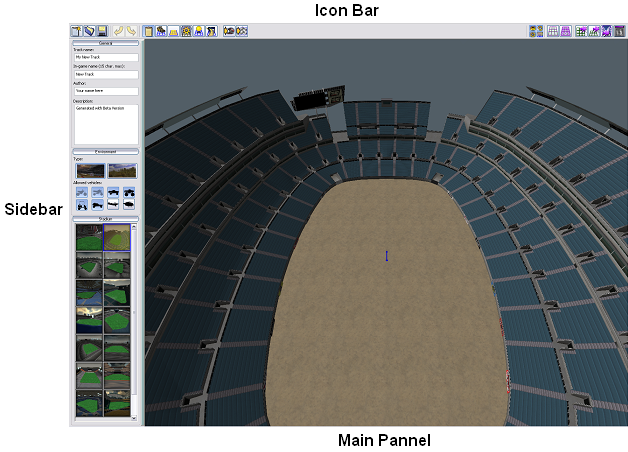Select the right forest environment type thumbnail
628x452 pixels.
point(122,171)
